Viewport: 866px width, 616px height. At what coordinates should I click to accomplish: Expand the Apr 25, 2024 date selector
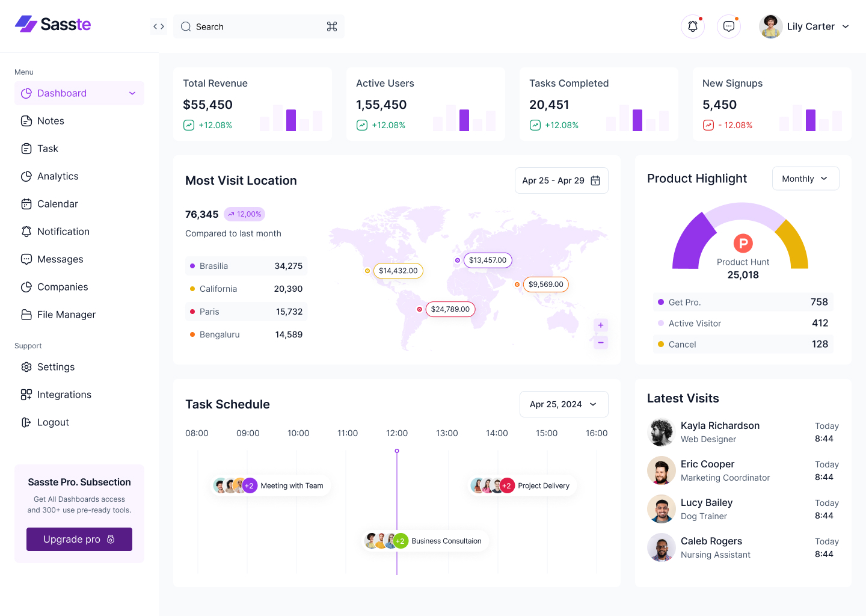564,404
